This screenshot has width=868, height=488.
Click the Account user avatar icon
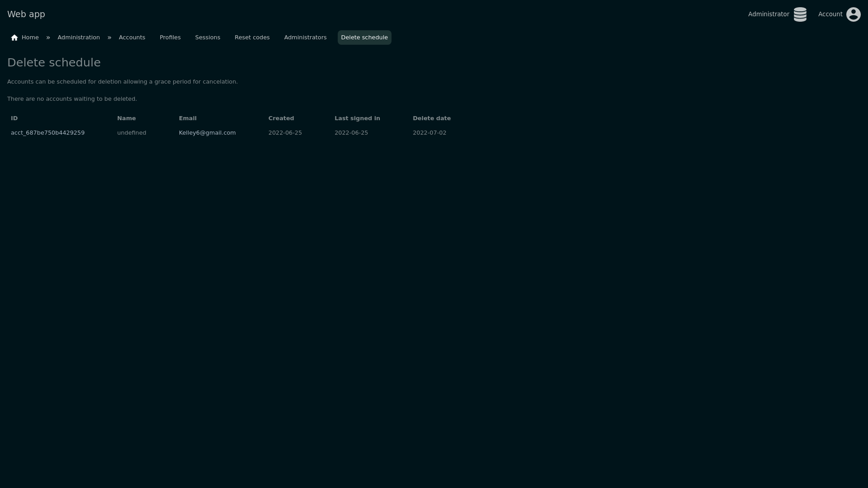click(853, 14)
